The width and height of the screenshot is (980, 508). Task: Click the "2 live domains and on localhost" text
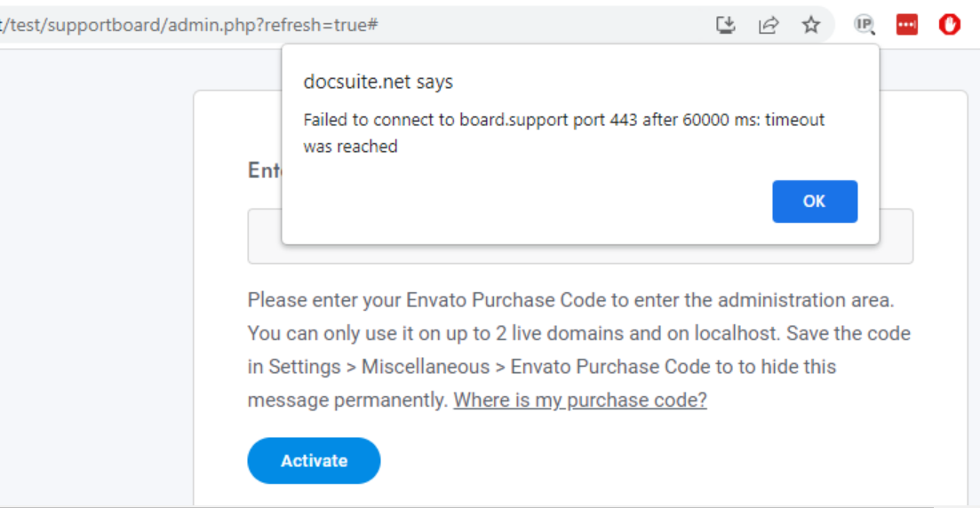[x=638, y=334]
